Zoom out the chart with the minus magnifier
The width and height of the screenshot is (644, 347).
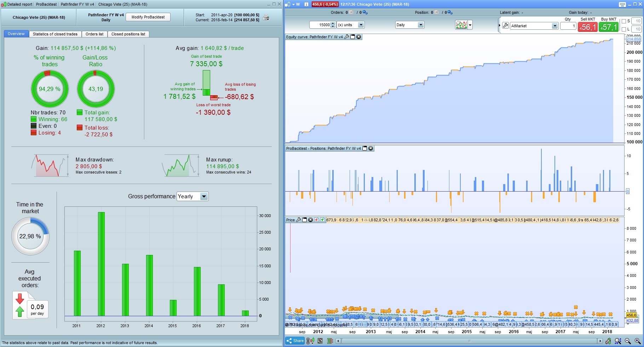pos(628,341)
